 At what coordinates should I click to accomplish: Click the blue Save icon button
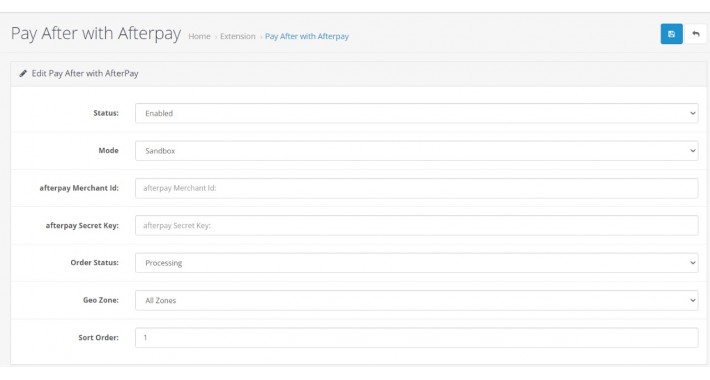tap(672, 34)
